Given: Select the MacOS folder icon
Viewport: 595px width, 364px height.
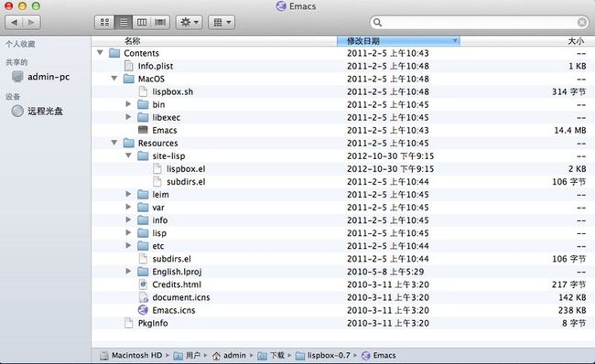Looking at the screenshot, I should 129,79.
